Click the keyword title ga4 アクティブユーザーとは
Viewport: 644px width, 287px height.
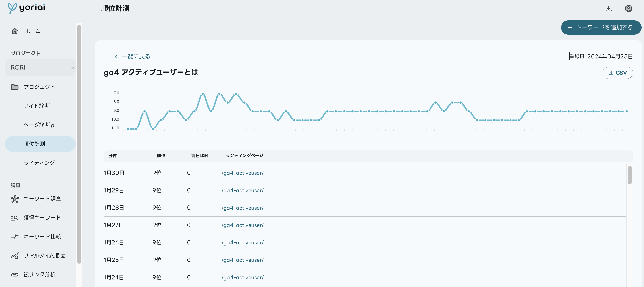point(151,73)
